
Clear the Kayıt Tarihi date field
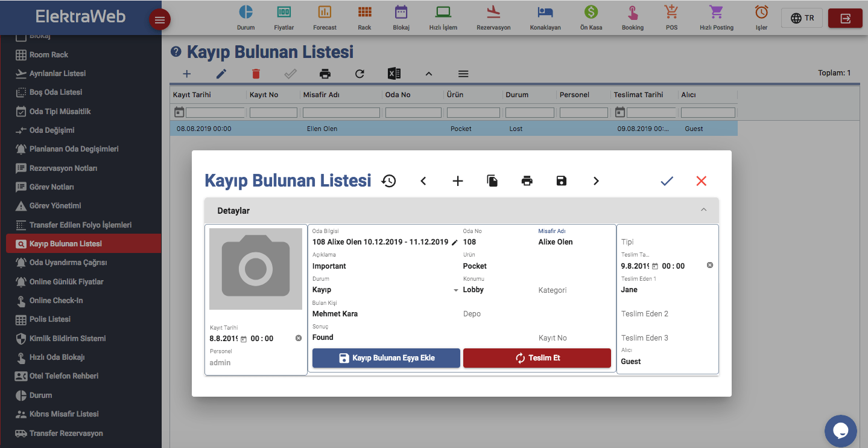[x=299, y=338]
